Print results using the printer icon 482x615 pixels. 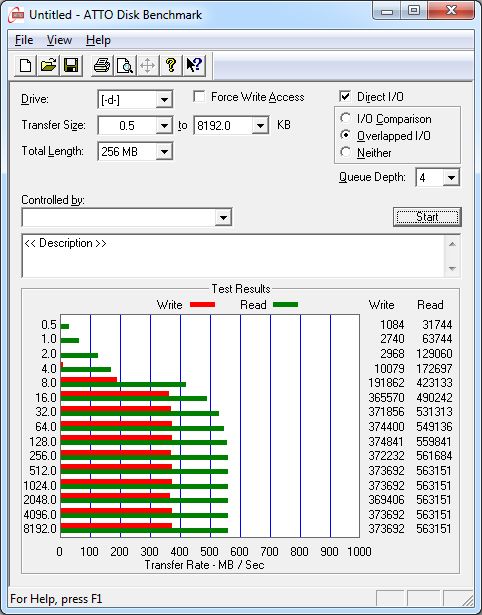[x=102, y=65]
